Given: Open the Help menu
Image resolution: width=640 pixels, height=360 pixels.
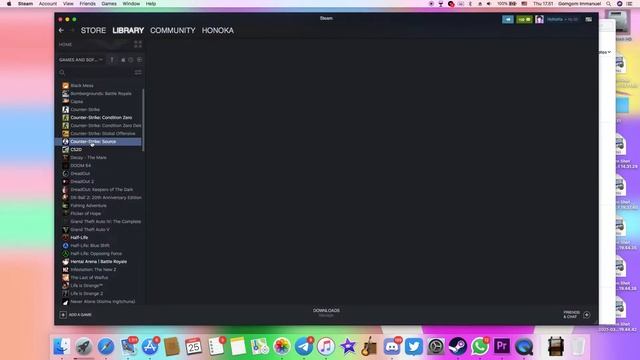Looking at the screenshot, I should pyautogui.click(x=151, y=4).
